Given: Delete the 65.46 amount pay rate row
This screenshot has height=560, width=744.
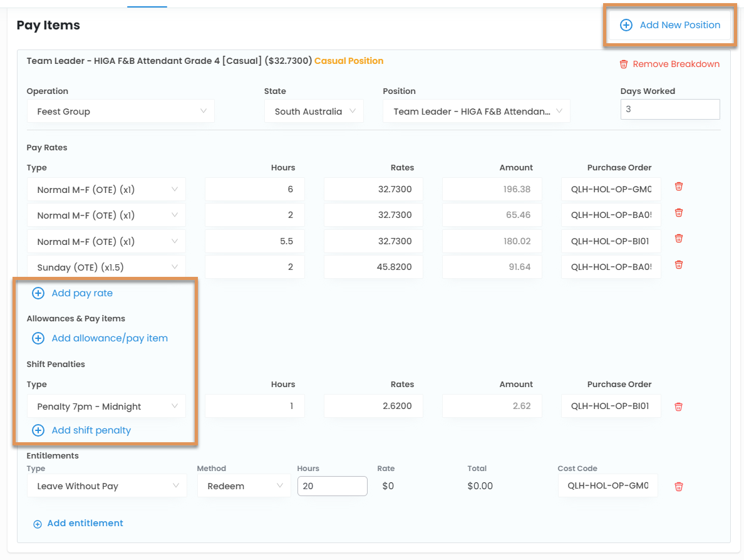Looking at the screenshot, I should click(678, 213).
